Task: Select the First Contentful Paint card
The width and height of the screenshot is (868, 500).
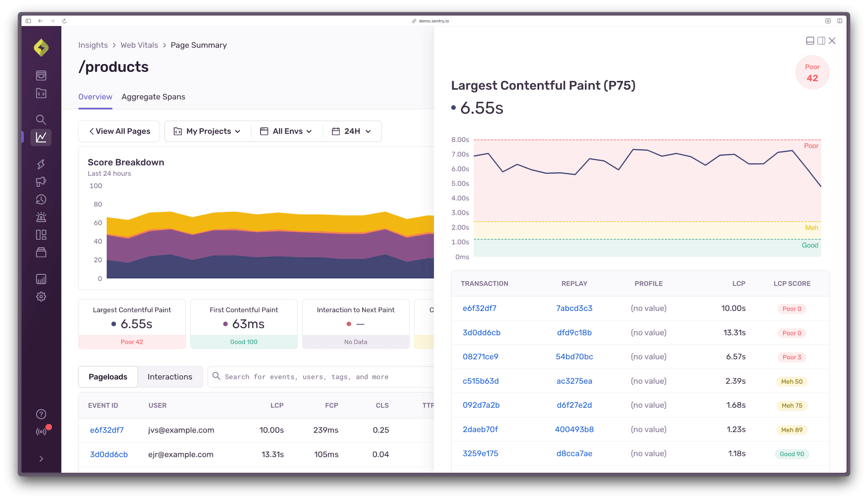Action: point(244,324)
